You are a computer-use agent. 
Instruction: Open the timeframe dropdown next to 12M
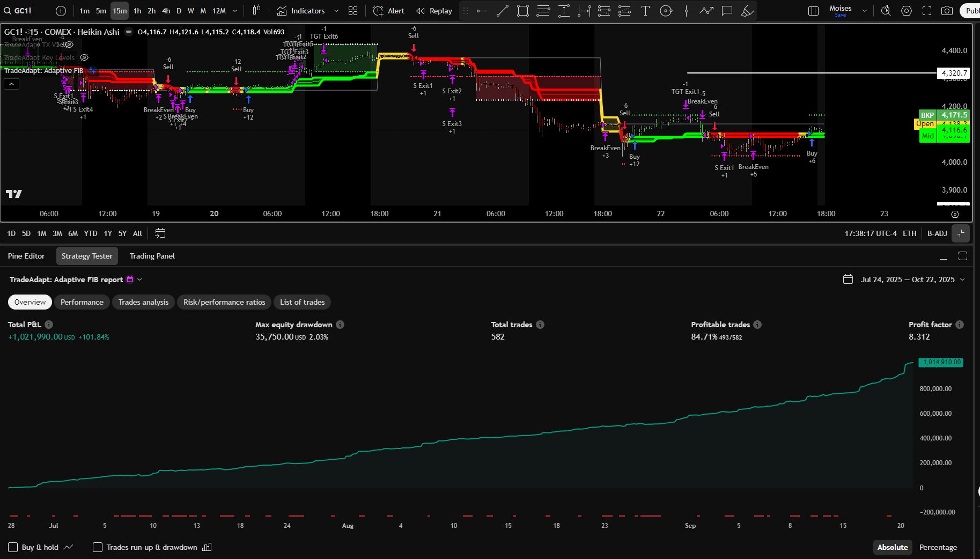[234, 11]
